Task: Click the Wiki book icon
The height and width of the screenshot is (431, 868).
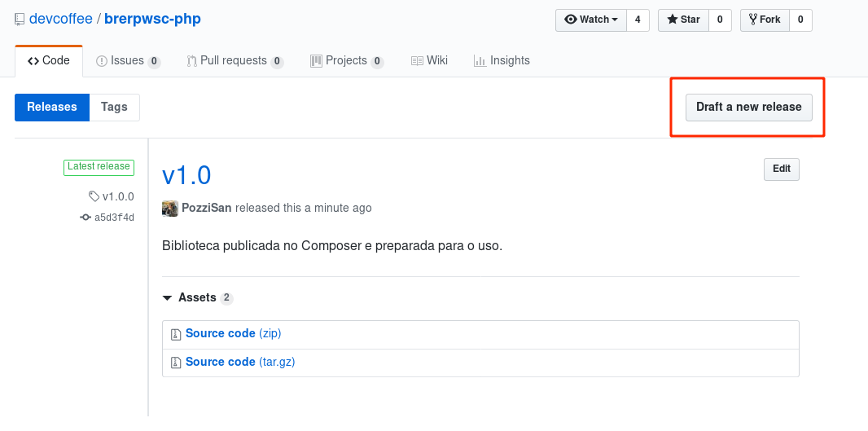Action: (417, 61)
